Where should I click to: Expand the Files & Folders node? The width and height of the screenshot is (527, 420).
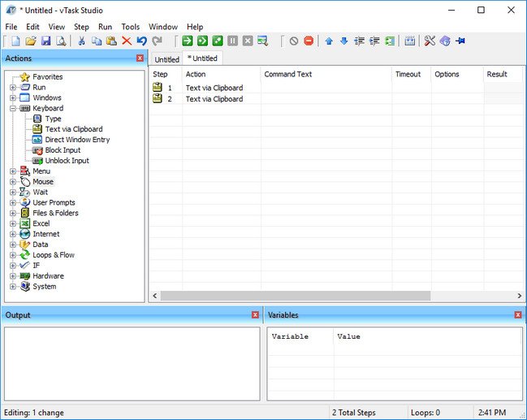[13, 213]
